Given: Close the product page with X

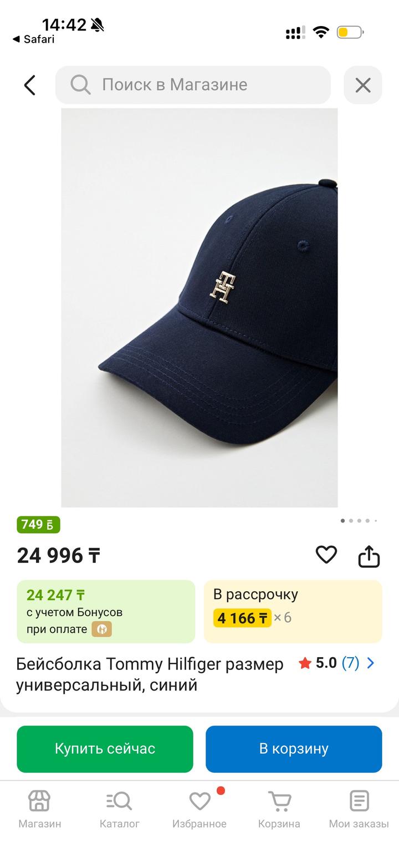Looking at the screenshot, I should pos(363,85).
